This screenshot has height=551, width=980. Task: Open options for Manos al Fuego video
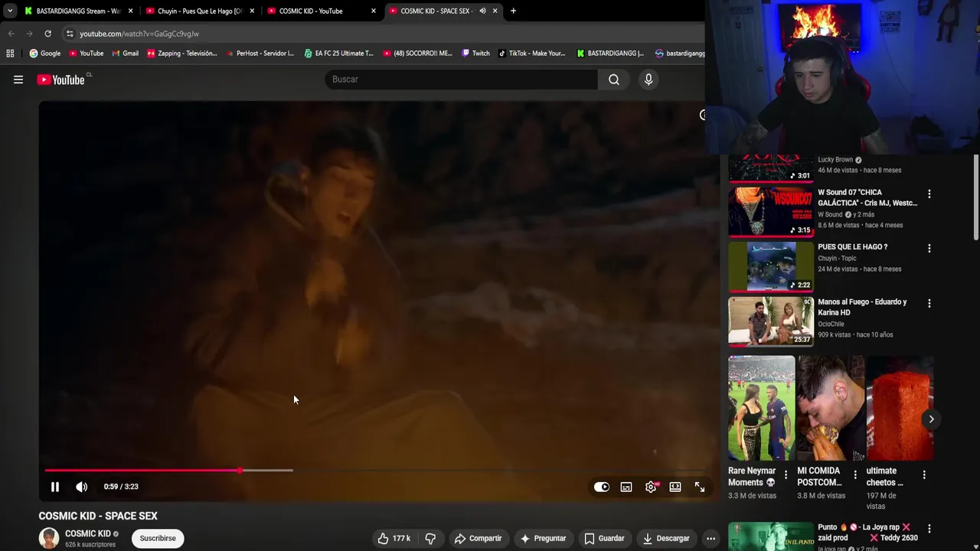pyautogui.click(x=929, y=304)
